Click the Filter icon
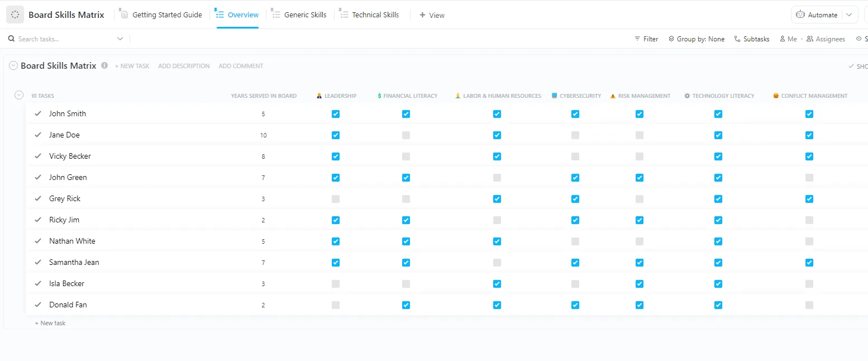The width and height of the screenshot is (868, 361). pyautogui.click(x=637, y=39)
